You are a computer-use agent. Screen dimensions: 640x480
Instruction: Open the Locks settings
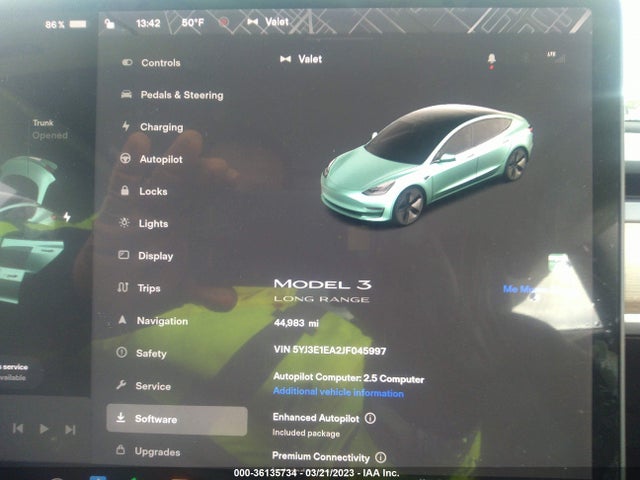click(143, 191)
